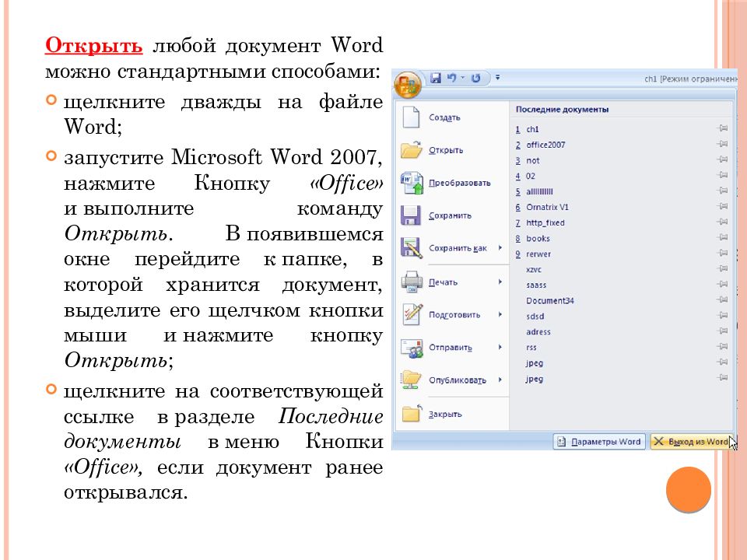Click the Save icon in Quick Access toolbar
The width and height of the screenshot is (747, 560).
pos(436,78)
